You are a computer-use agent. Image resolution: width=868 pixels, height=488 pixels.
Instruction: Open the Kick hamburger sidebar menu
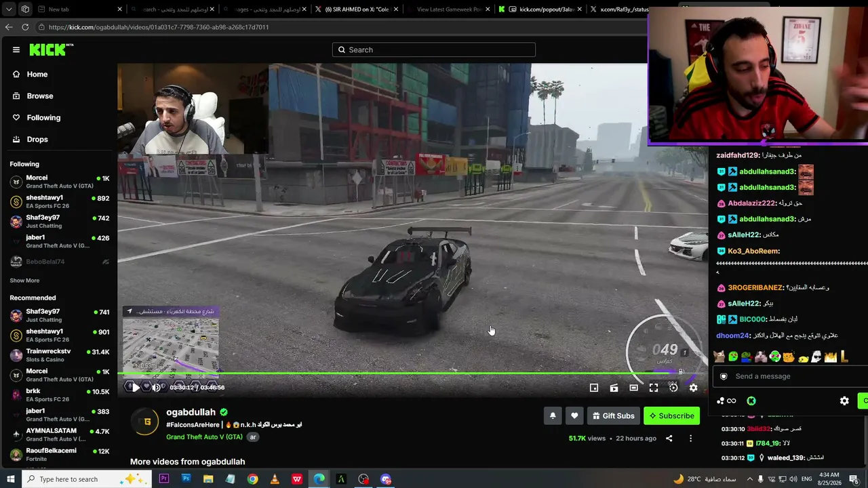[16, 49]
